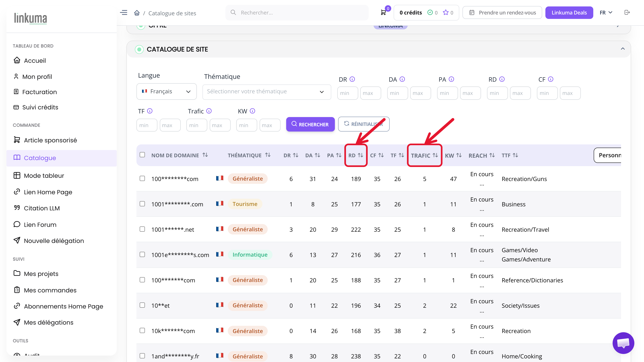Sort by NOM DE DOMAINE arrows
The height and width of the screenshot is (362, 644).
[x=205, y=155]
